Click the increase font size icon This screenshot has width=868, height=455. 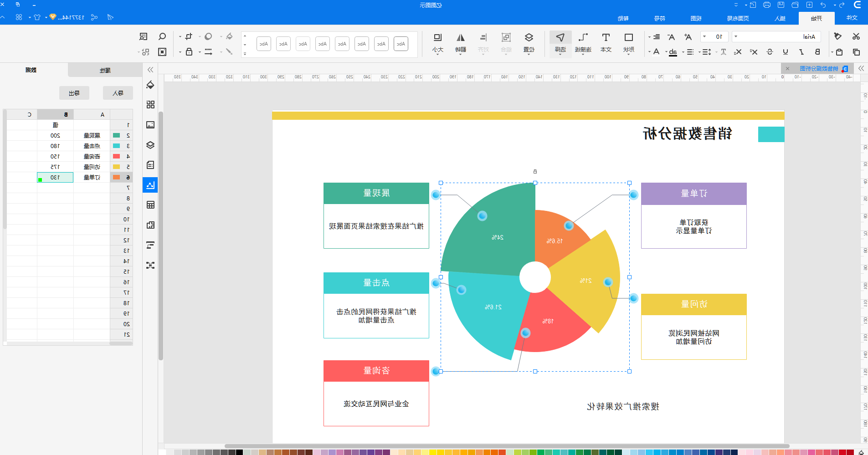pyautogui.click(x=688, y=37)
